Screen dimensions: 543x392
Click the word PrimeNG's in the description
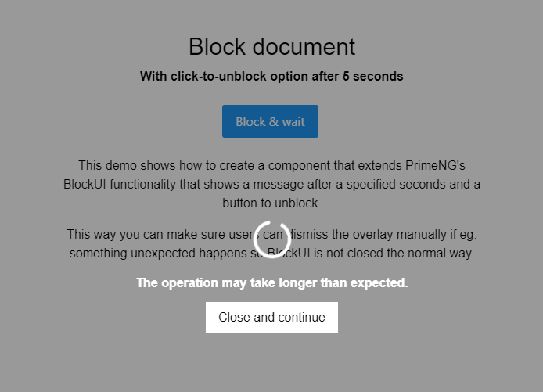click(x=435, y=166)
